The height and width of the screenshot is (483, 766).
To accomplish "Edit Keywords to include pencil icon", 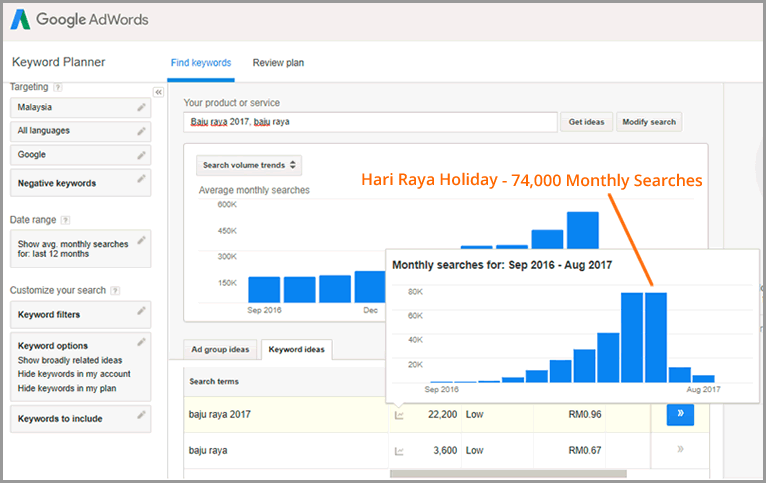I will click(141, 415).
